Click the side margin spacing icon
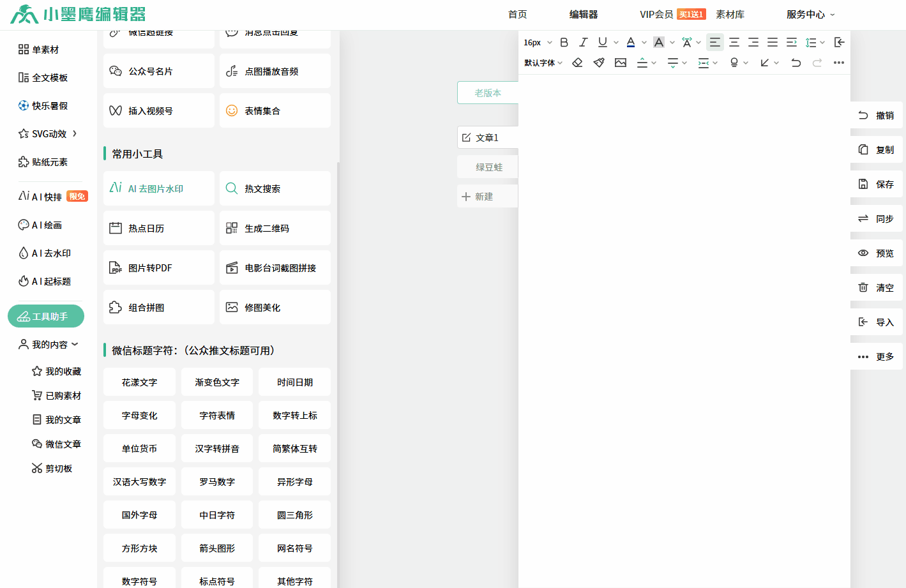The height and width of the screenshot is (588, 906). click(x=704, y=63)
